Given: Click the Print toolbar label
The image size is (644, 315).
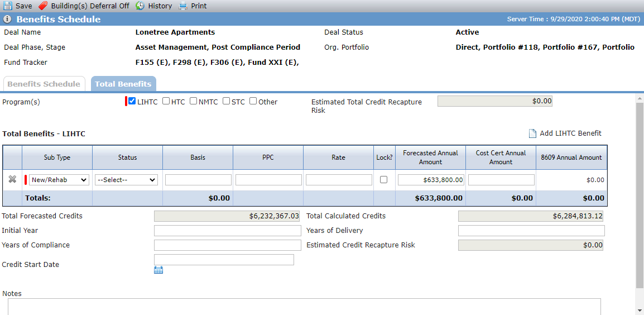Looking at the screenshot, I should point(199,6).
